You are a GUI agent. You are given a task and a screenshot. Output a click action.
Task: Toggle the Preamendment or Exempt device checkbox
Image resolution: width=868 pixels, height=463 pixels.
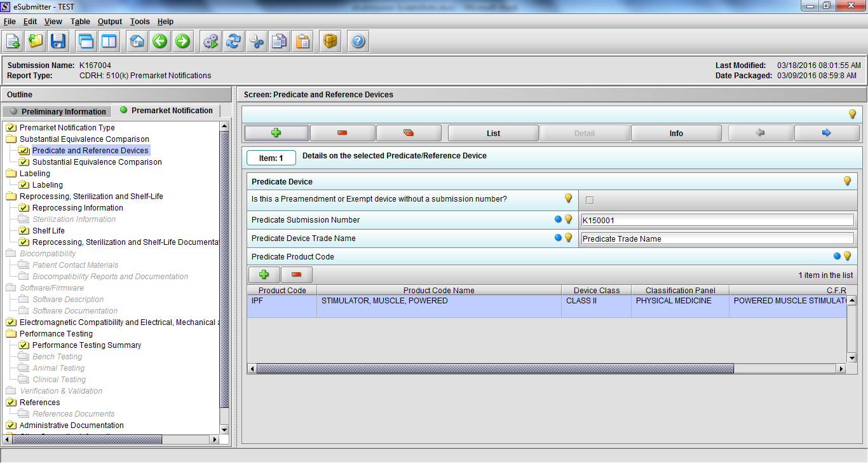tap(590, 200)
